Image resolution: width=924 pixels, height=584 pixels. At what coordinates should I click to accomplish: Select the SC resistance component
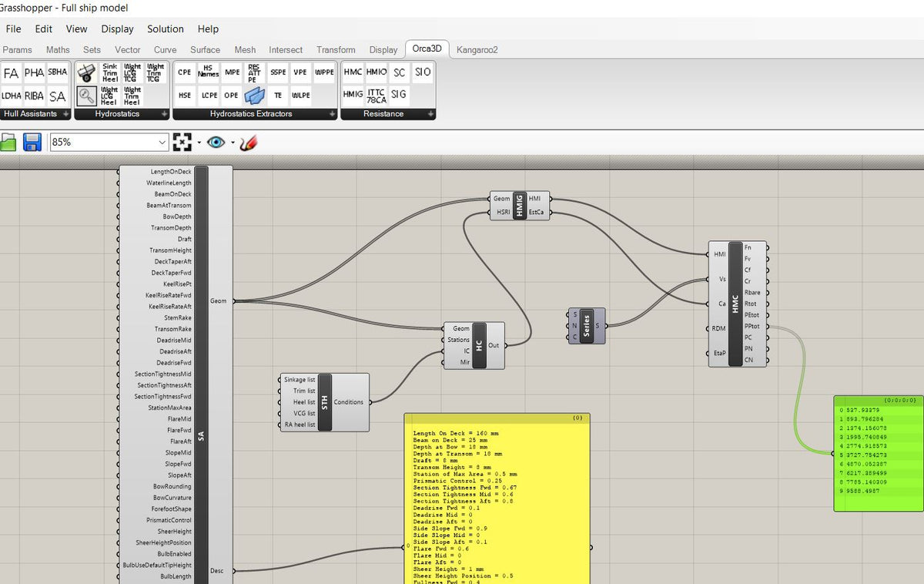[x=399, y=72]
